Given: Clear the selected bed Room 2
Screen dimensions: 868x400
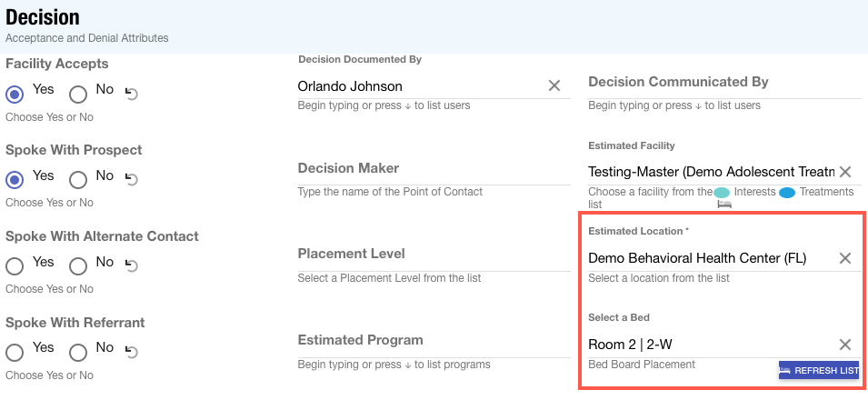Looking at the screenshot, I should tap(844, 344).
